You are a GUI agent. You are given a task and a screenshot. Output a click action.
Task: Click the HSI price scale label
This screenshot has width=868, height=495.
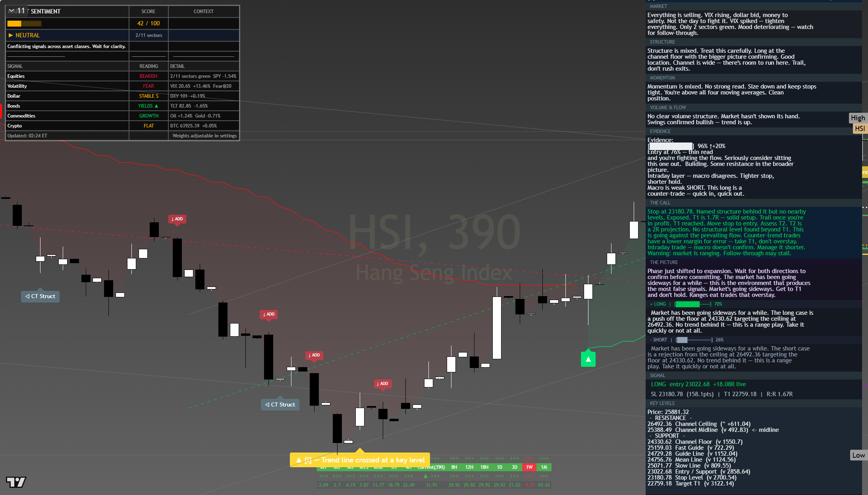pos(860,129)
